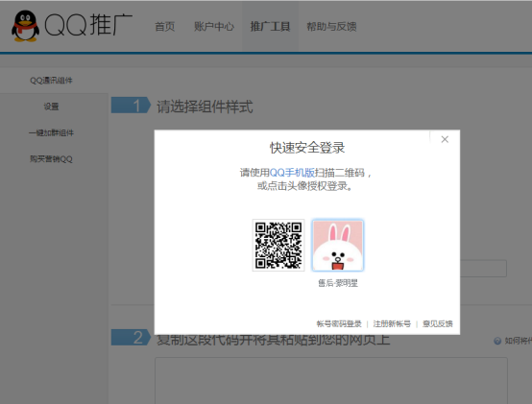Open 设置 in the sidebar

click(51, 107)
